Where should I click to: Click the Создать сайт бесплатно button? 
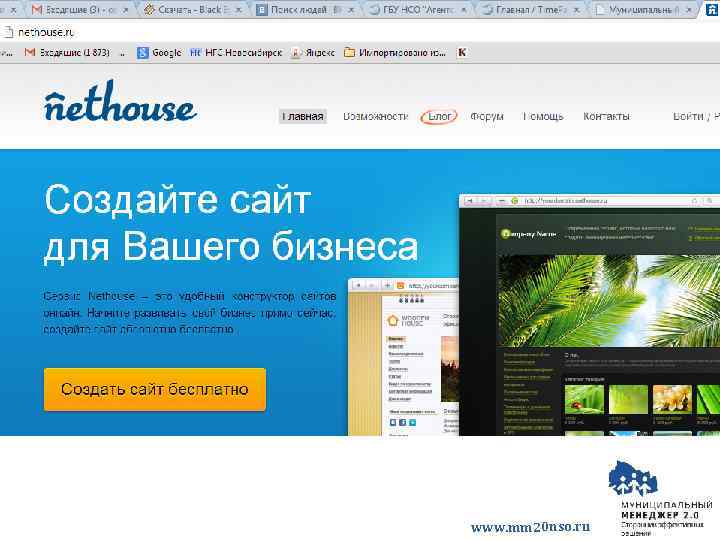point(155,389)
